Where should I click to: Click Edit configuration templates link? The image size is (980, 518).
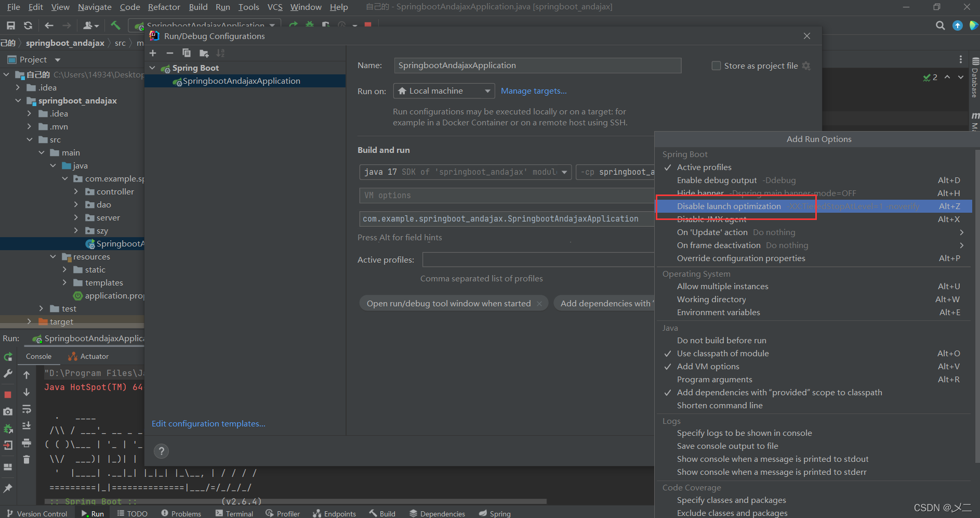pos(208,423)
